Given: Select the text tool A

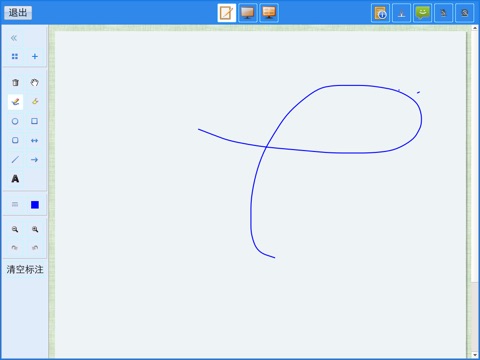Looking at the screenshot, I should coord(15,179).
